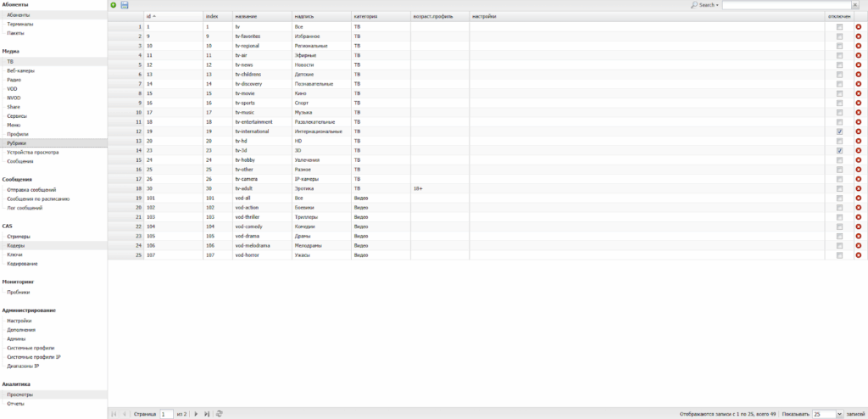The image size is (868, 419).
Task: Click the green add record icon
Action: pos(114,5)
